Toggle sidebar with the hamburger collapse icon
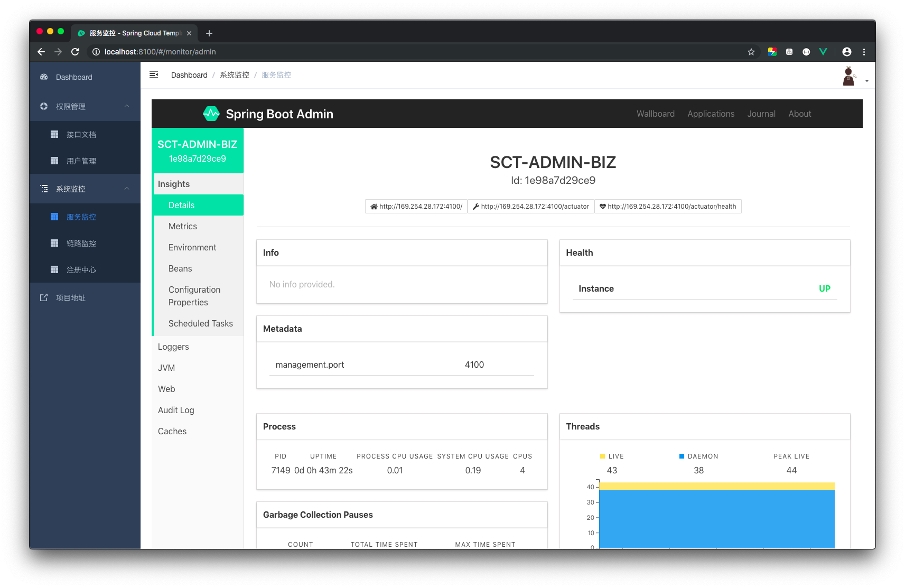Screen dimensions: 905x588 [x=154, y=74]
